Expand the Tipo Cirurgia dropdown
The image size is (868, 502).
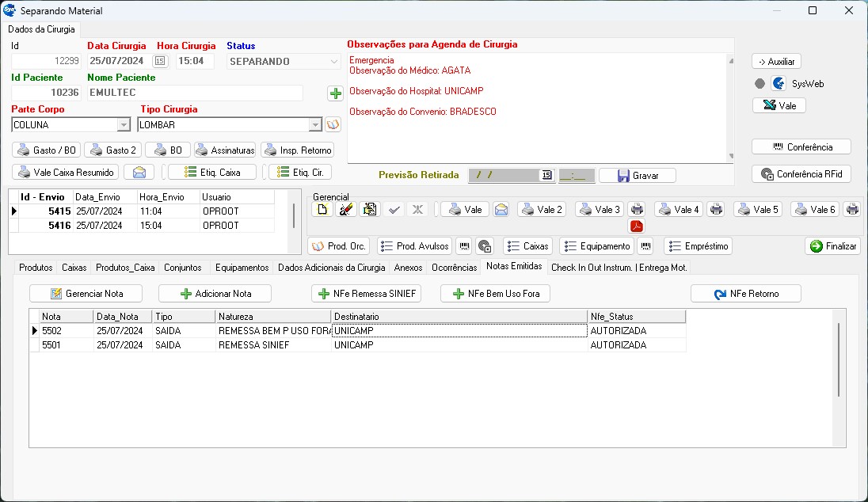(x=315, y=125)
